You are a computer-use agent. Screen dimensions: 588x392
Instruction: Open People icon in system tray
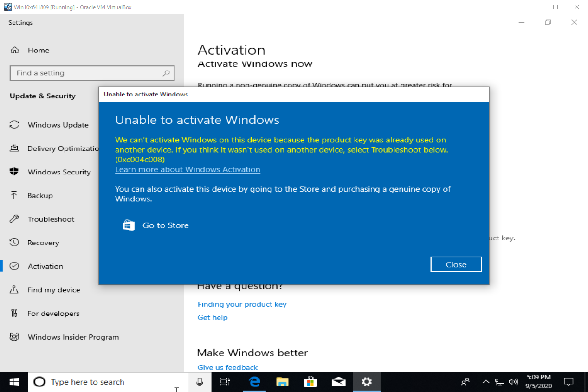465,382
